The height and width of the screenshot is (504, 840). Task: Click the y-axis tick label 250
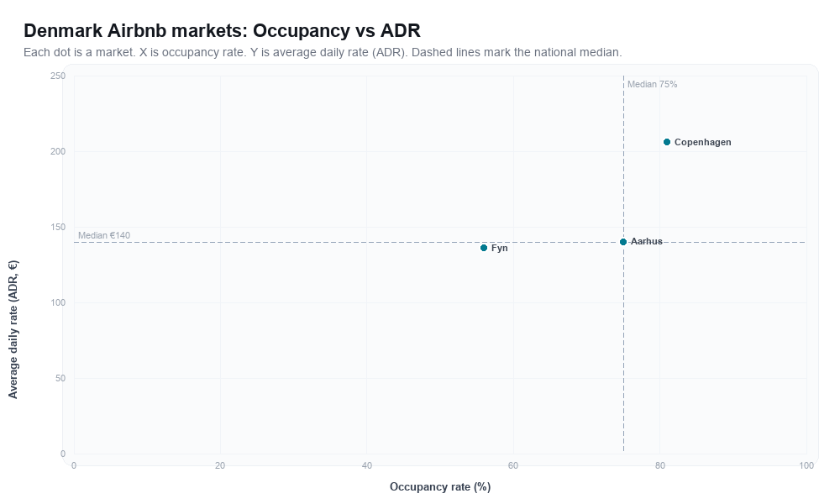point(58,76)
